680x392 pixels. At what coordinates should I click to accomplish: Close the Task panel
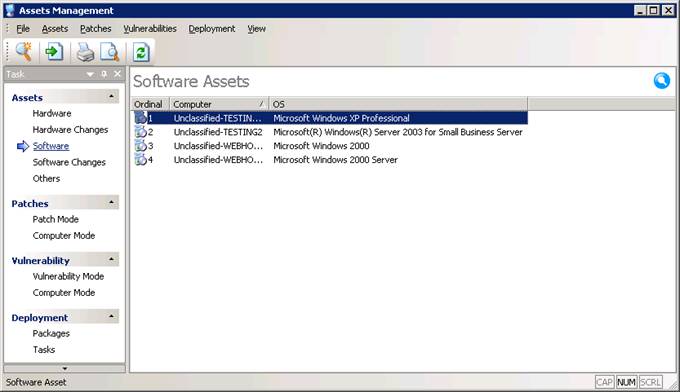[x=118, y=74]
